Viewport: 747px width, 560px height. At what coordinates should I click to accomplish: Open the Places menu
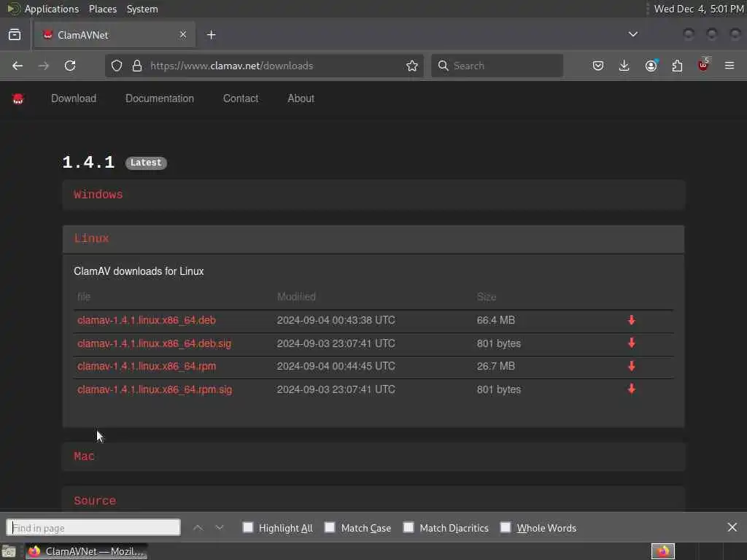click(102, 9)
